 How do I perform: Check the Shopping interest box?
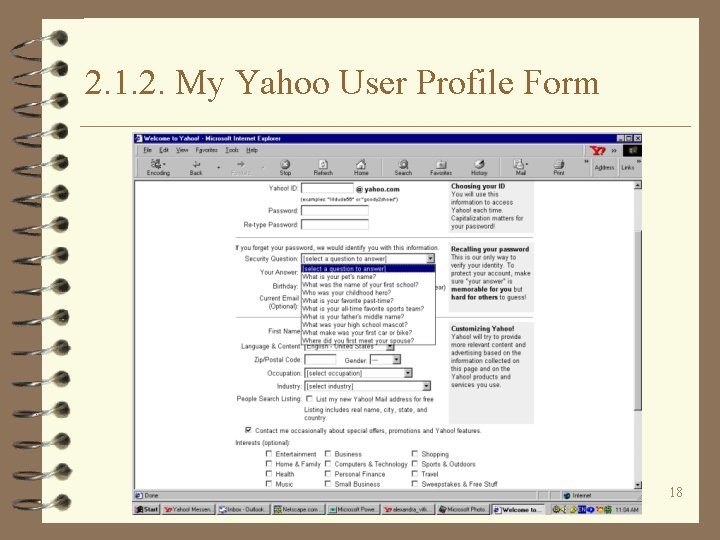(415, 454)
